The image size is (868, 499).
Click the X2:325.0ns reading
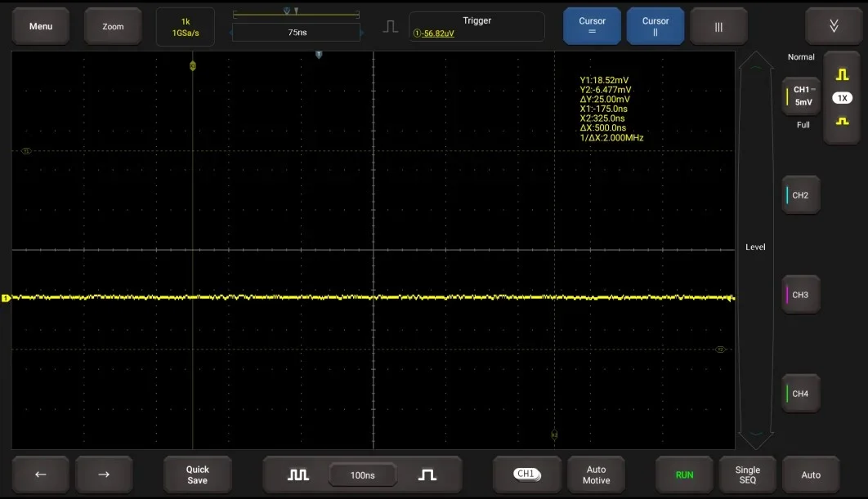[602, 118]
